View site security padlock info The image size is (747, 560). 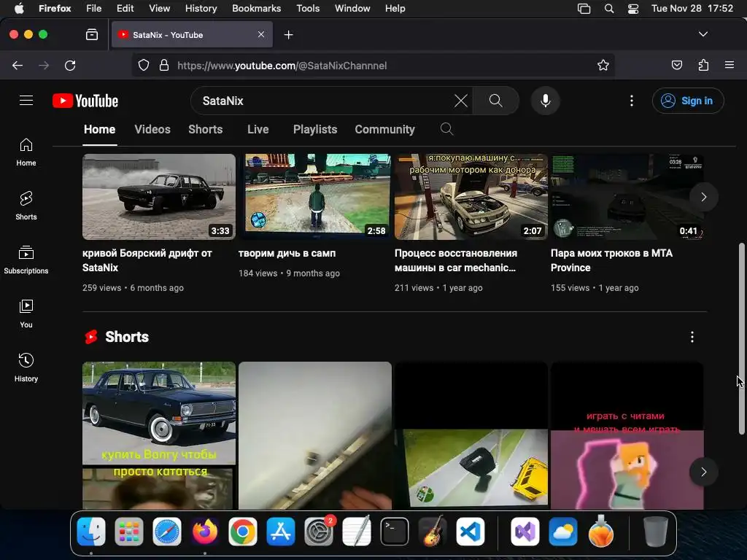coord(164,65)
